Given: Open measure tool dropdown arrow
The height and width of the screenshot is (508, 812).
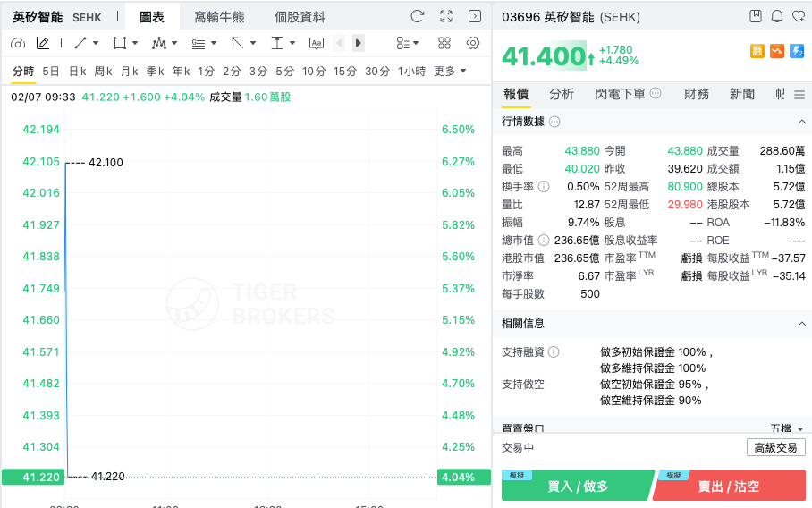Looking at the screenshot, I should pyautogui.click(x=292, y=43).
